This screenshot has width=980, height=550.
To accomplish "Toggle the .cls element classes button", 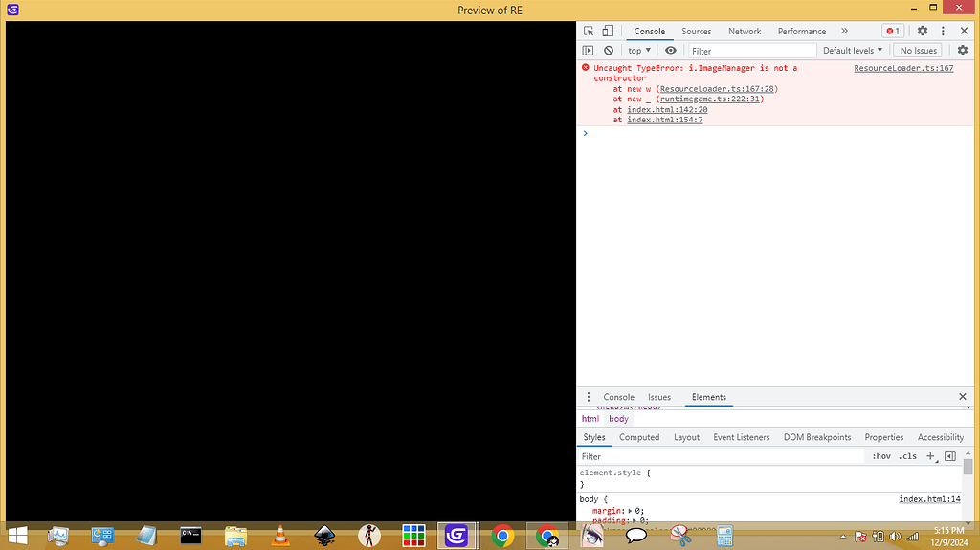I will [x=906, y=456].
